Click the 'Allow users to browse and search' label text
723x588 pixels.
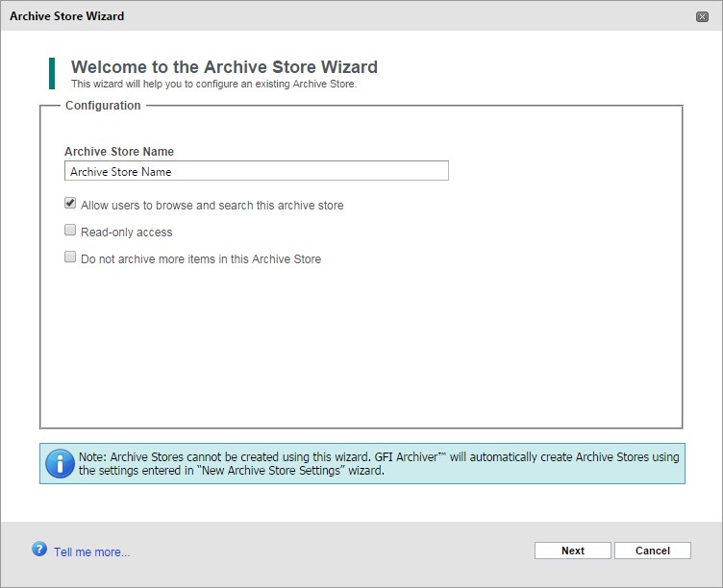[212, 206]
